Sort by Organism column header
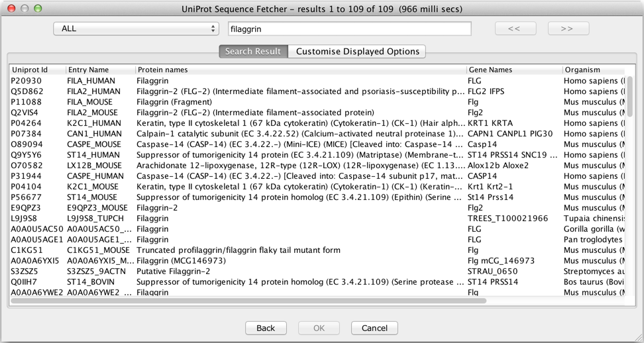The height and width of the screenshot is (343, 644). point(594,70)
